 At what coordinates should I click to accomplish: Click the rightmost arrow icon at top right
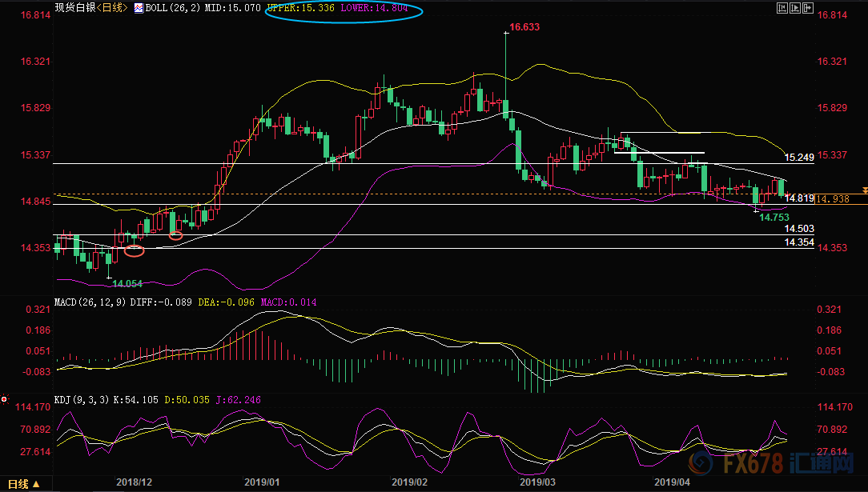[x=809, y=8]
